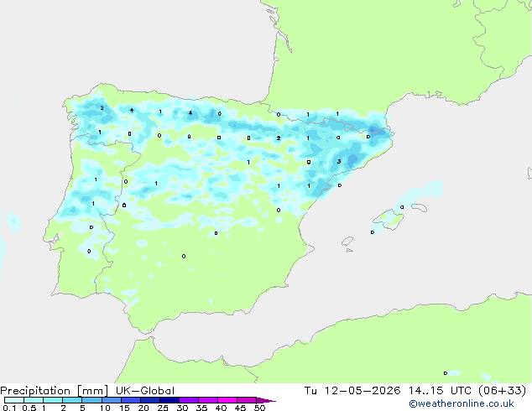Image resolution: width=532 pixels, height=411 pixels.
Task: Click the date '12-05-2026' in the caption
Action: [362, 391]
